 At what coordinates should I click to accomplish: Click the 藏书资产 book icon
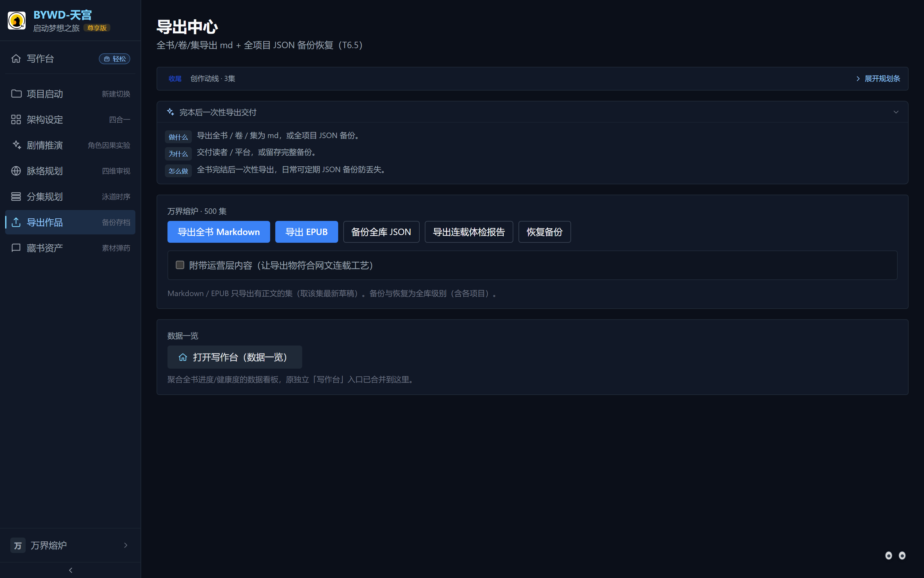pyautogui.click(x=16, y=248)
